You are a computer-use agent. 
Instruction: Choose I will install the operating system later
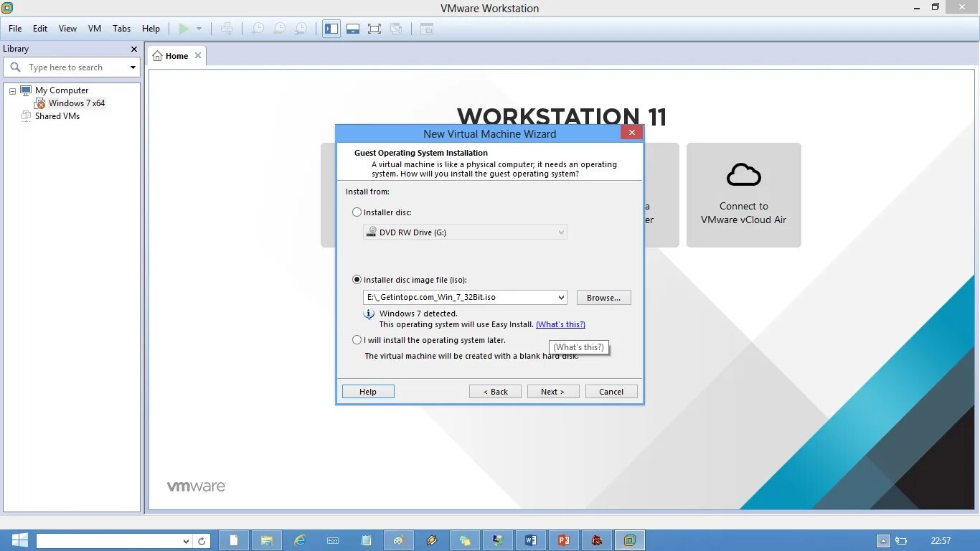point(357,340)
